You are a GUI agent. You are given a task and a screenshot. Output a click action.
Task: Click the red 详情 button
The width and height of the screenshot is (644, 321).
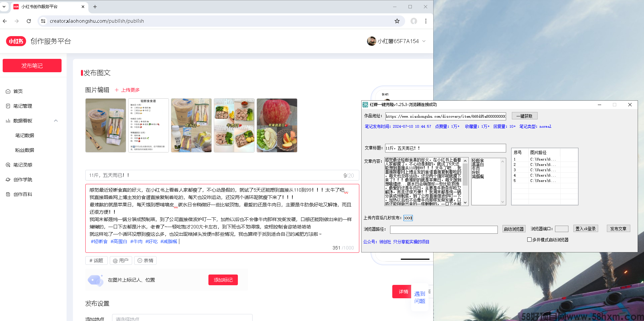[402, 292]
